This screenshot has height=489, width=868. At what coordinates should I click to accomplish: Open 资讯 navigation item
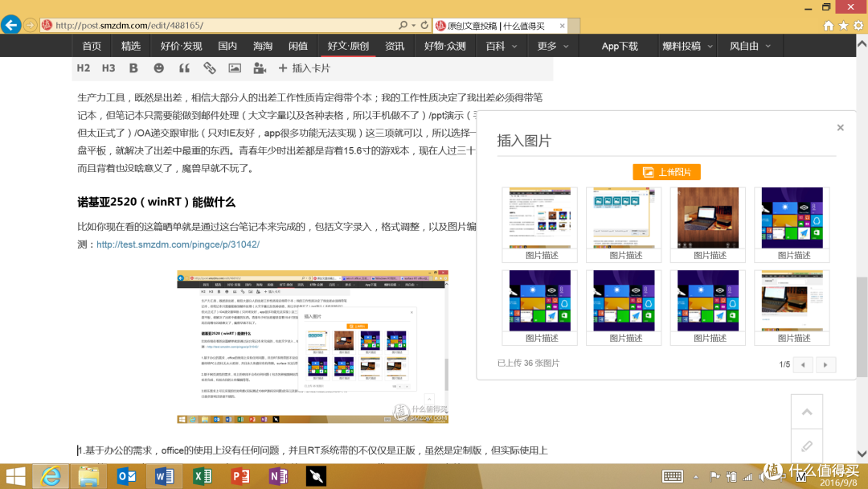[x=395, y=46]
